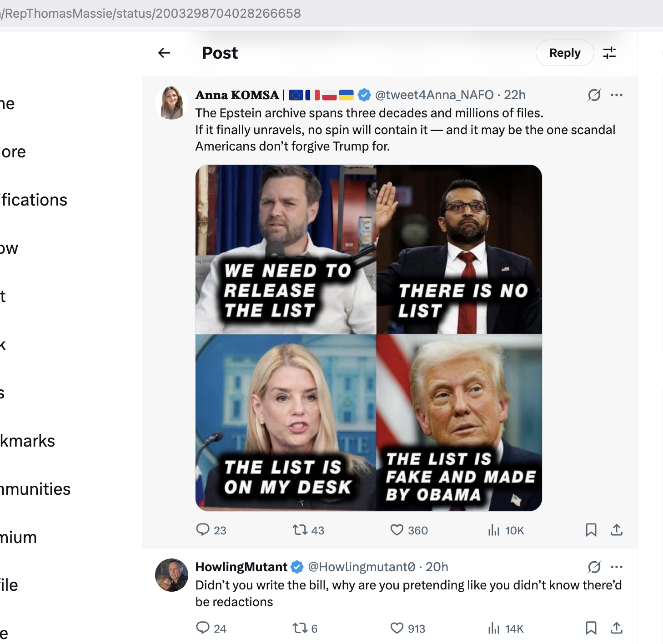Viewport: 663px width, 644px height.
Task: Open the more options menu on Anna's post
Action: click(617, 95)
